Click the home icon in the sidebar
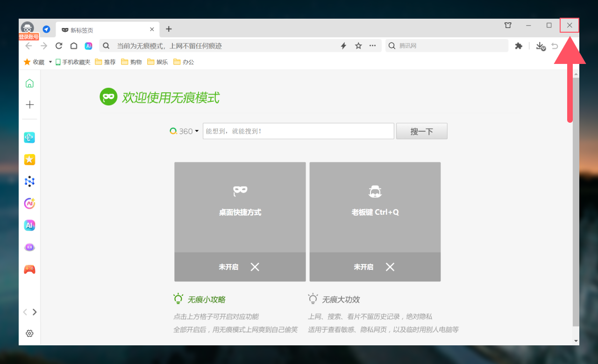The image size is (598, 364). [29, 84]
